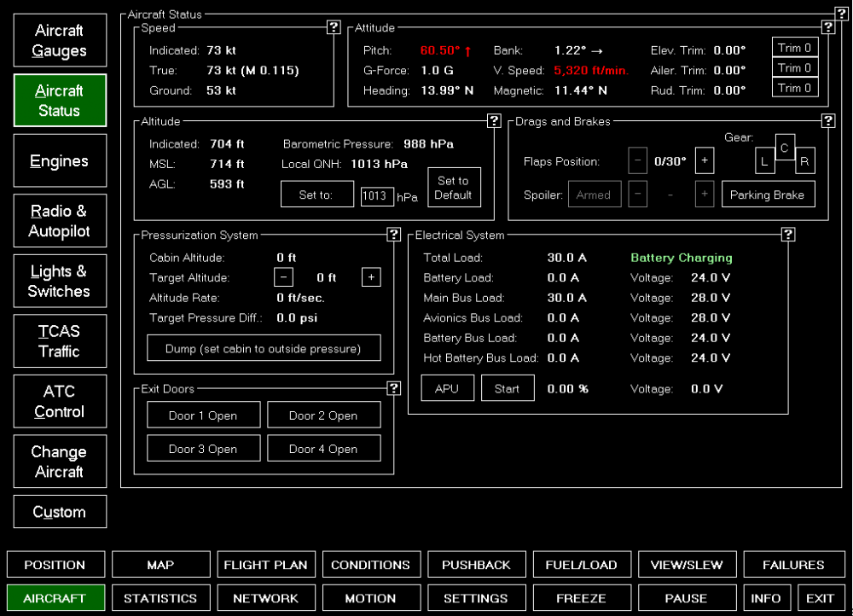This screenshot has height=616, width=853.
Task: Toggle the Parking Brake
Action: [768, 195]
